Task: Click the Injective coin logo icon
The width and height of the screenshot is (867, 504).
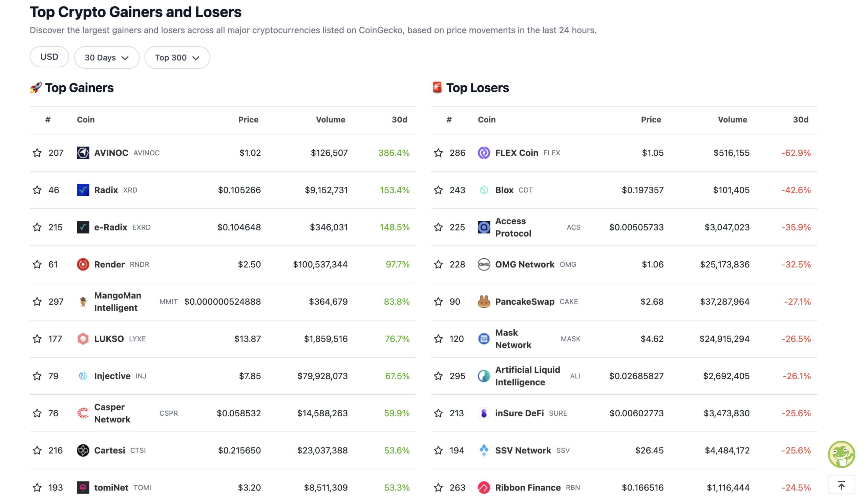Action: point(83,376)
